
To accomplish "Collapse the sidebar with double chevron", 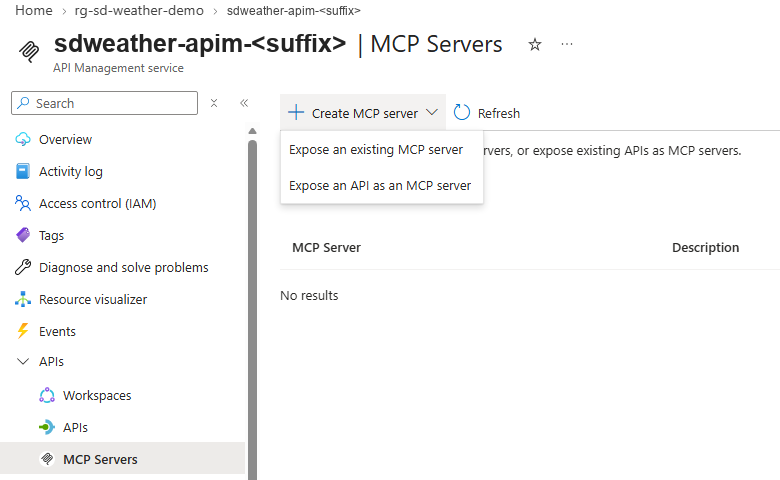I will point(244,103).
